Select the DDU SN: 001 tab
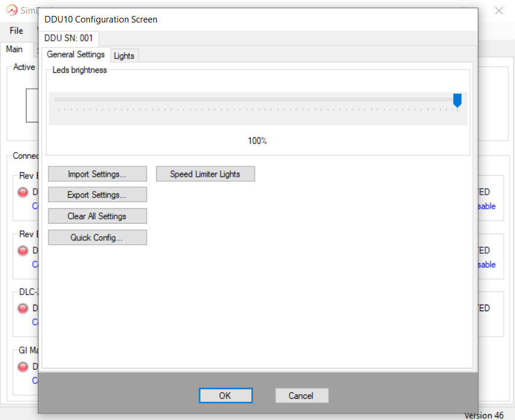Image resolution: width=515 pixels, height=420 pixels. [x=69, y=38]
